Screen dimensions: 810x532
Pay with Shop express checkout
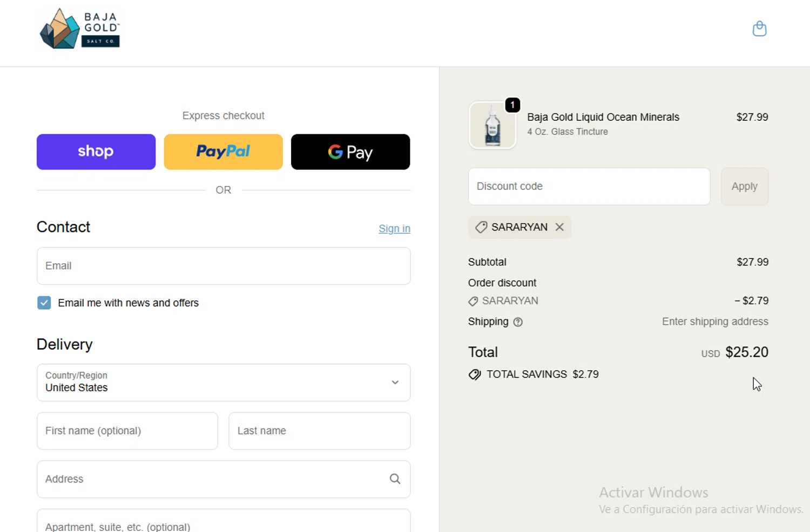coord(96,152)
